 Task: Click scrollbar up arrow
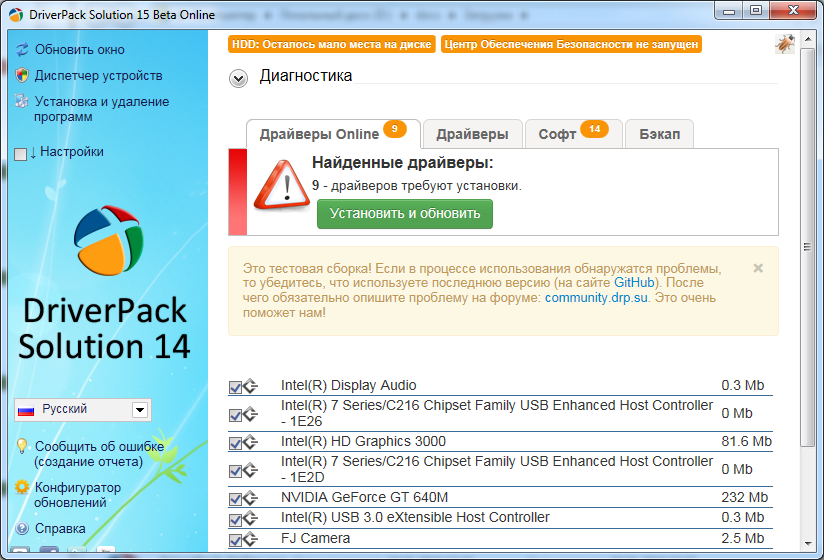tap(808, 39)
